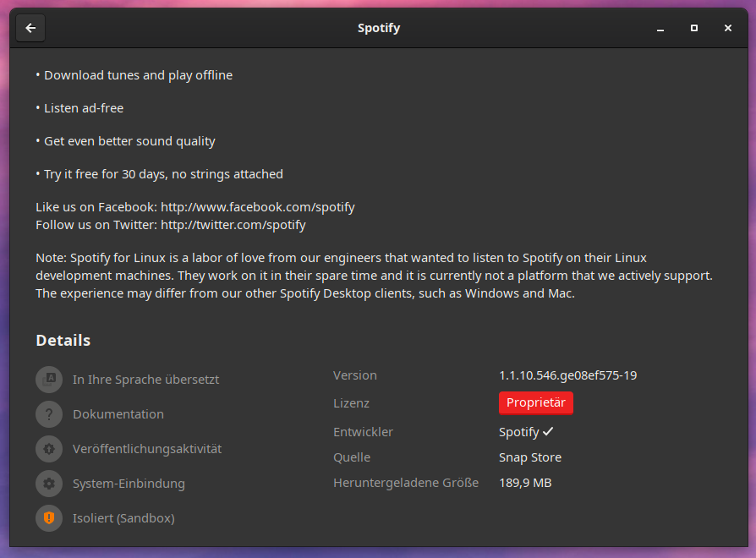Click the 'Listen ad-free' bullet
756x558 pixels.
79,108
